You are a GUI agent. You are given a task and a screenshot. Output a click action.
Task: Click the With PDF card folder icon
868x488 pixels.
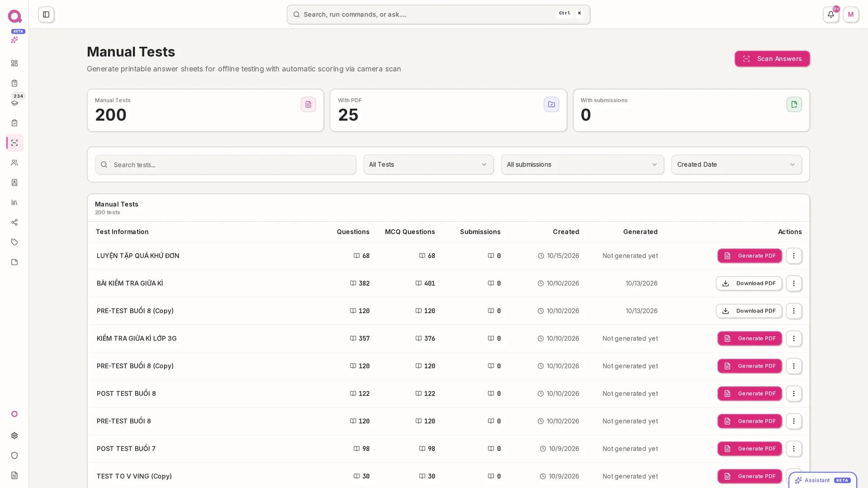(x=552, y=104)
